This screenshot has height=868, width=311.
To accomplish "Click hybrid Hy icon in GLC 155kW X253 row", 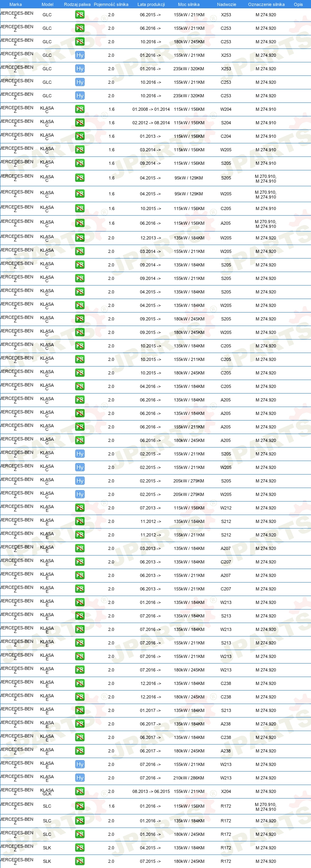I will tap(80, 56).
